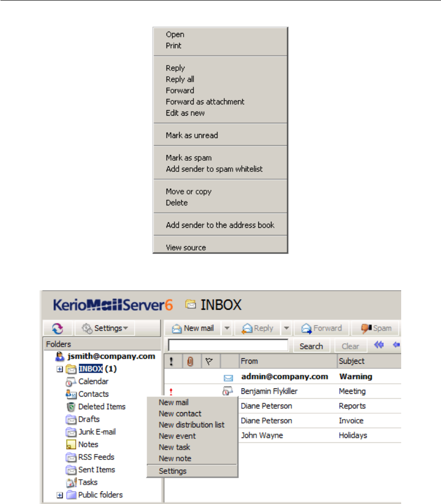Click the Reply envelope icon
Viewport: 441px width, 504px height.
pyautogui.click(x=247, y=329)
